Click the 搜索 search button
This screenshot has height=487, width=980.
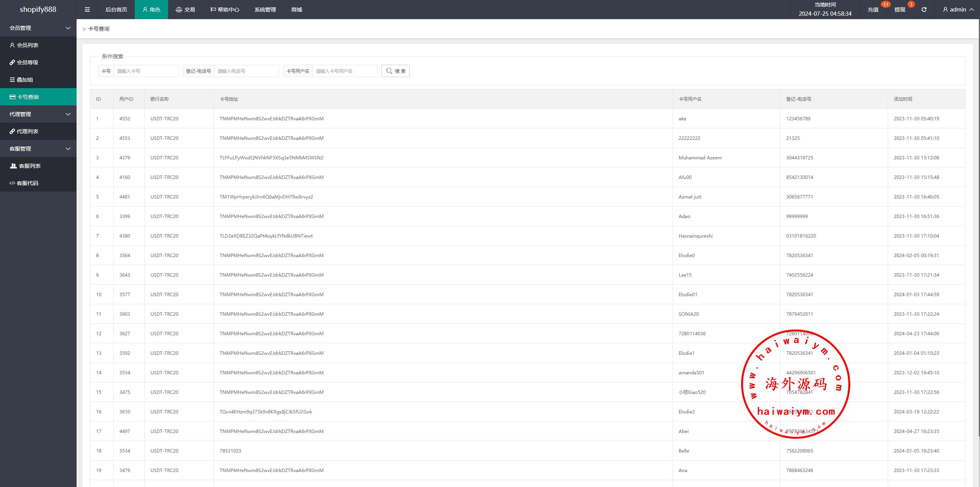click(395, 71)
